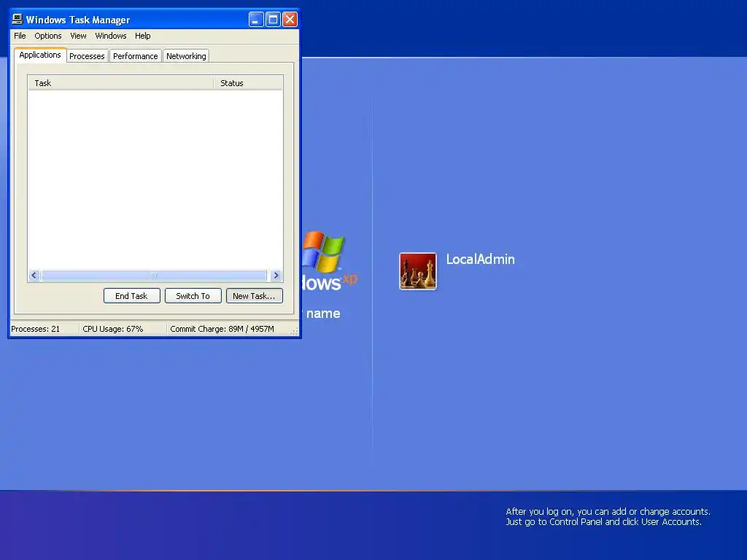Sort by the Status column header

tap(248, 83)
